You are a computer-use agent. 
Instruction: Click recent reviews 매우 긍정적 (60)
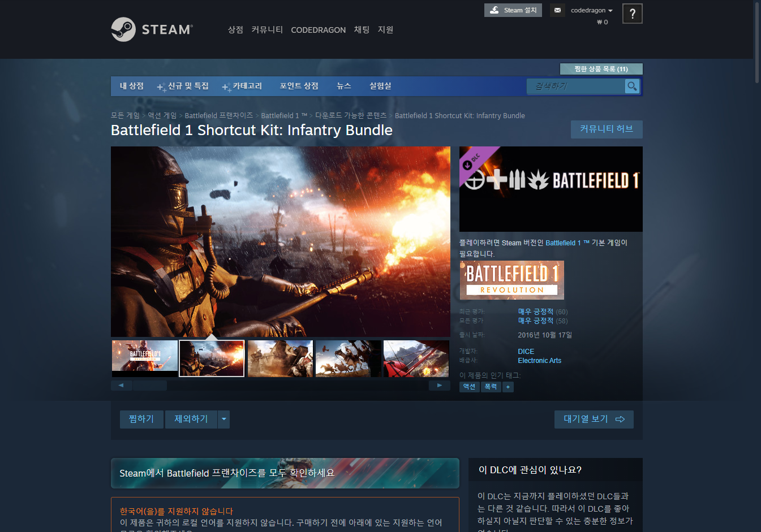coord(543,312)
